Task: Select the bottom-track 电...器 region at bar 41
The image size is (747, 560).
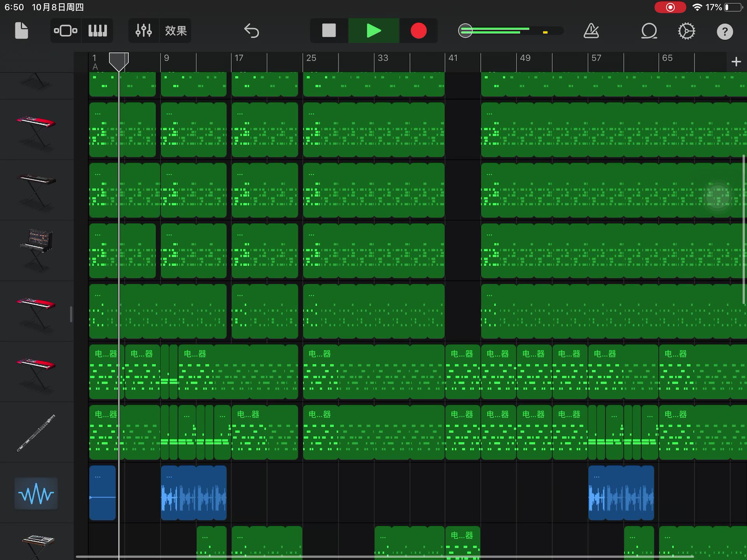Action: point(463,543)
